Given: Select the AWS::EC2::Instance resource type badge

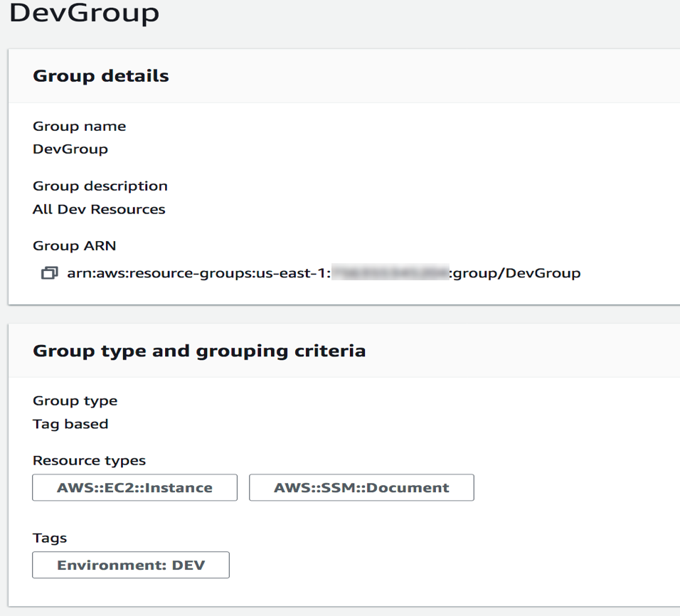Looking at the screenshot, I should tap(134, 487).
